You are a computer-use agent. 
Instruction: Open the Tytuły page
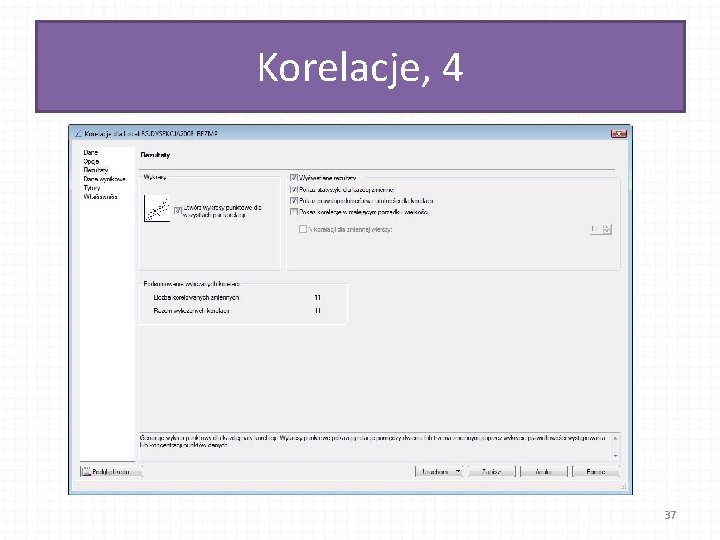coord(91,188)
